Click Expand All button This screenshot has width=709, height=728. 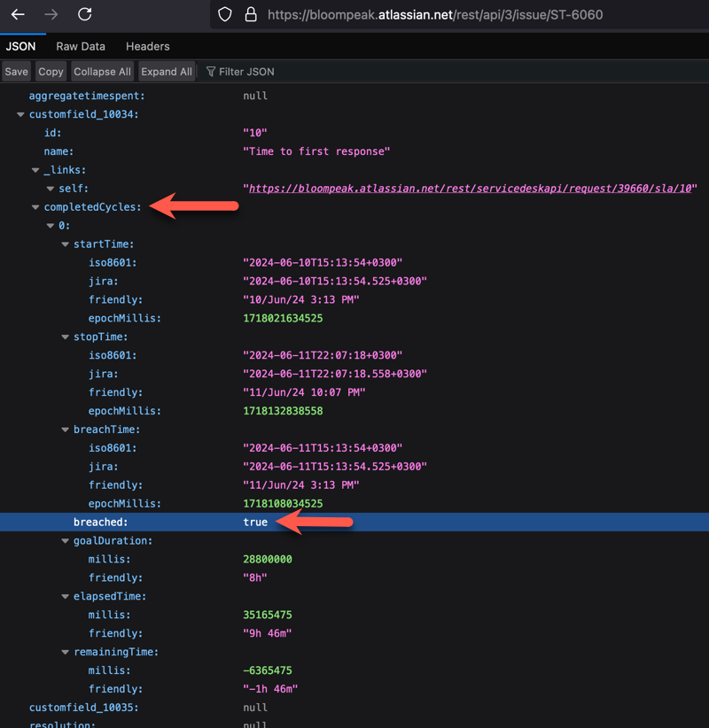pyautogui.click(x=167, y=72)
